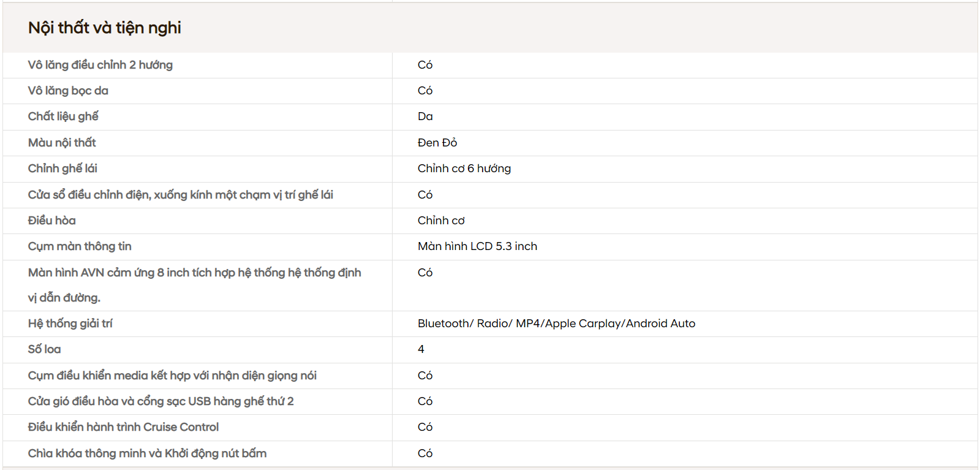Select 'Có' value for Vô lăng bọc da
980x470 pixels.
click(x=425, y=91)
